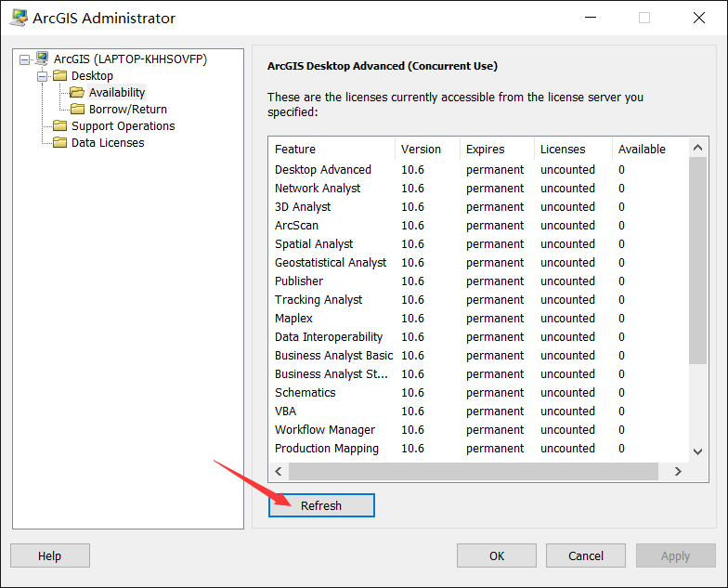Select the Spatial Analyst row

tap(478, 243)
